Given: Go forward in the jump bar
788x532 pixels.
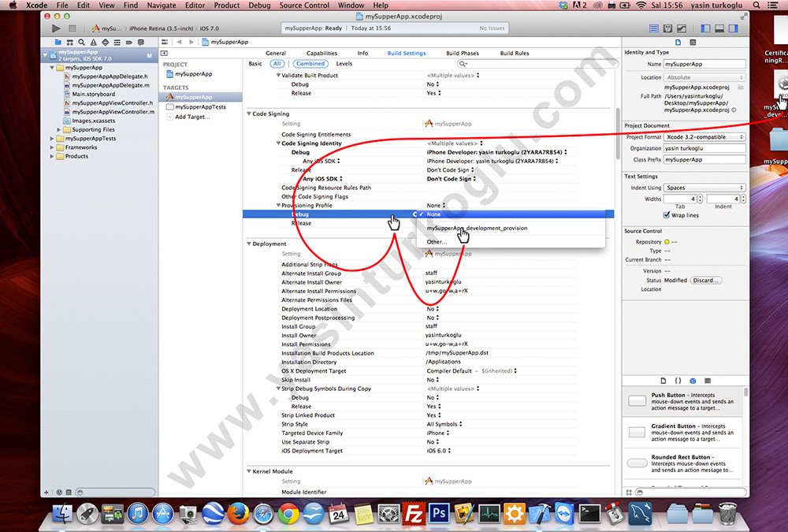Looking at the screenshot, I should pos(191,43).
